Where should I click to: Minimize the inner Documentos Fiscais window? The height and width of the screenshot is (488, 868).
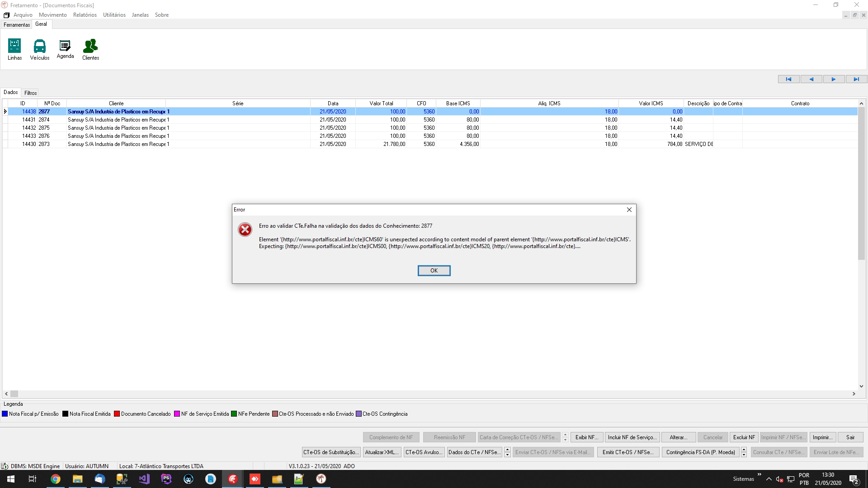(x=845, y=15)
